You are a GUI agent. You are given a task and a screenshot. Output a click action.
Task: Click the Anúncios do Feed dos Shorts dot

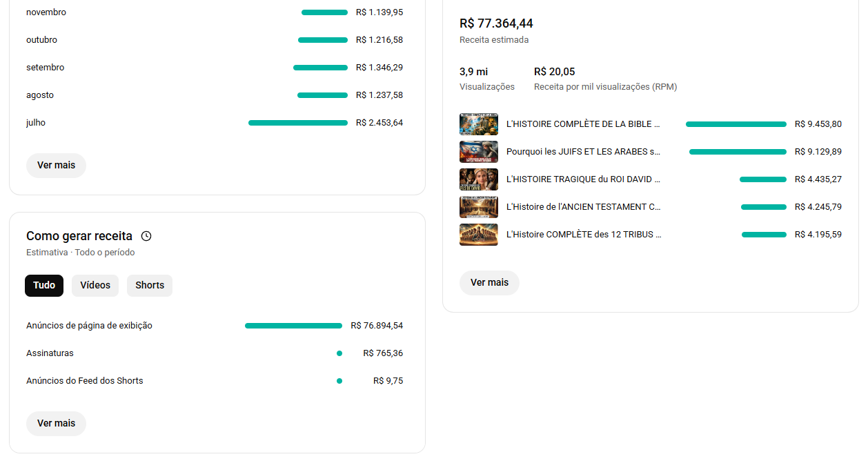click(339, 381)
